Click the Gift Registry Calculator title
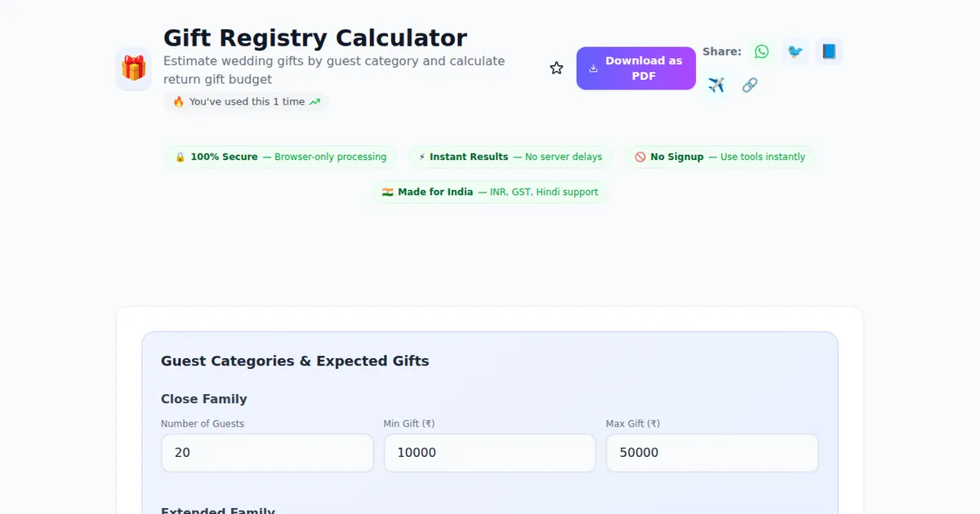 (x=315, y=38)
